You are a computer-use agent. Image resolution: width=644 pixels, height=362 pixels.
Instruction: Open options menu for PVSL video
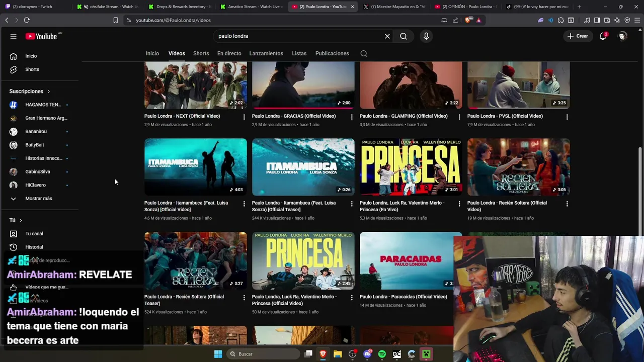coord(567,117)
